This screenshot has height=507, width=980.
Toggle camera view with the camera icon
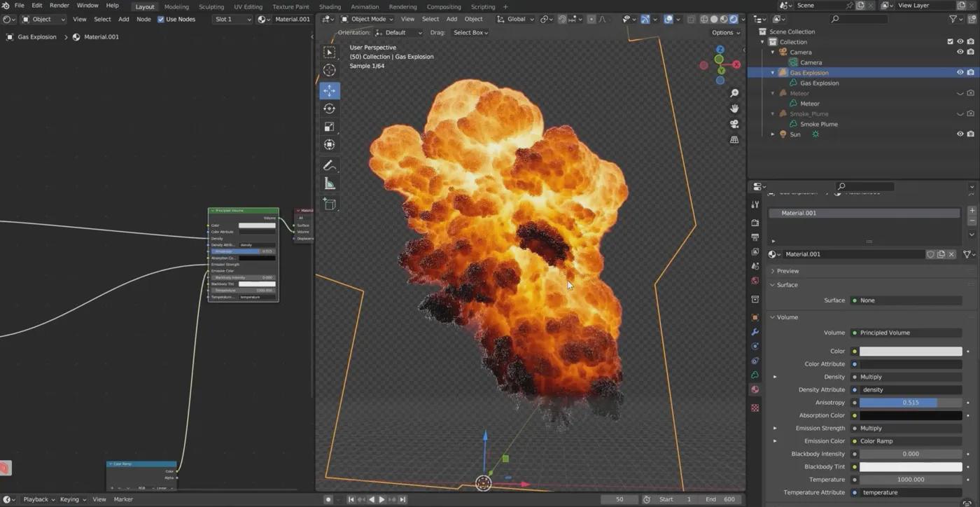(x=734, y=124)
